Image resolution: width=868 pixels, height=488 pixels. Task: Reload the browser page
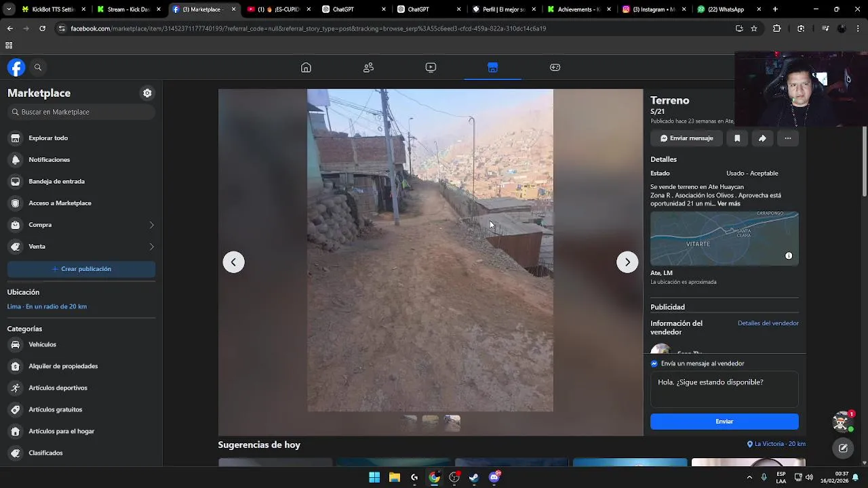tap(42, 28)
